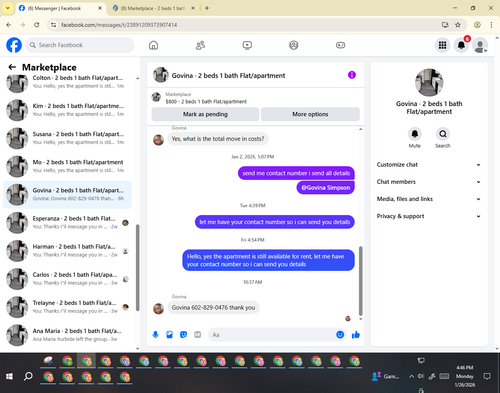
Task: Open the account profile menu avatar
Action: coord(480,45)
